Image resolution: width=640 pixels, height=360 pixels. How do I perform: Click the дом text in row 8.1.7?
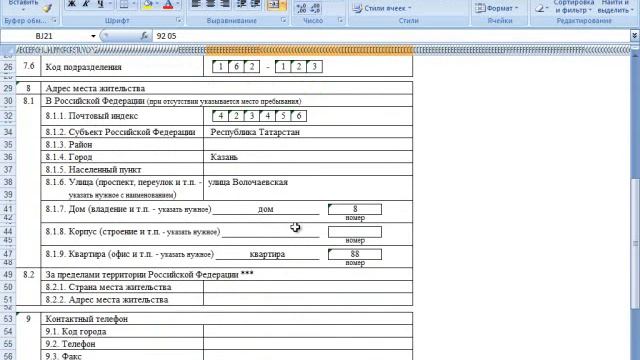pyautogui.click(x=266, y=209)
